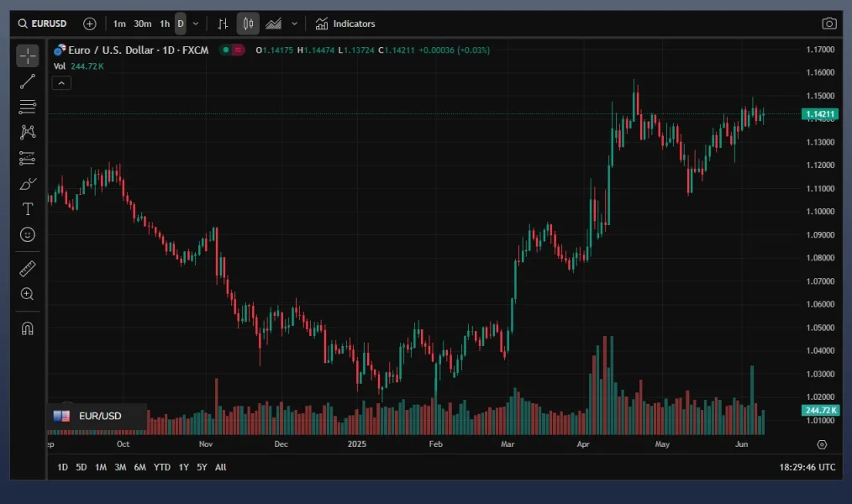Select the text annotation tool

click(28, 209)
